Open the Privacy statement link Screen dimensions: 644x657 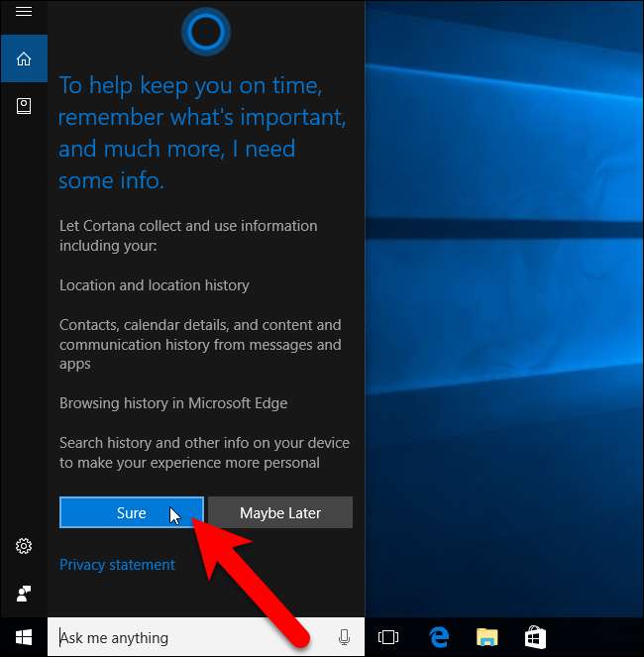pos(117,565)
